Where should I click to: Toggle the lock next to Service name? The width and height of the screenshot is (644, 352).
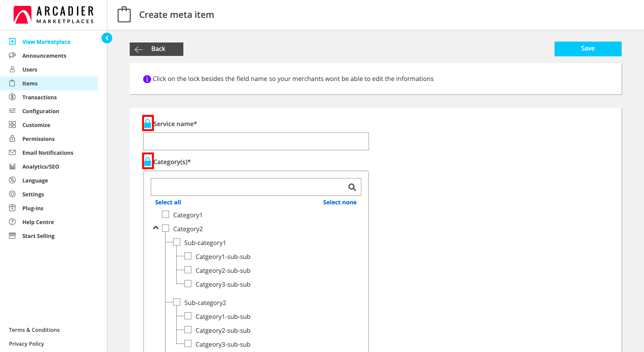[148, 123]
